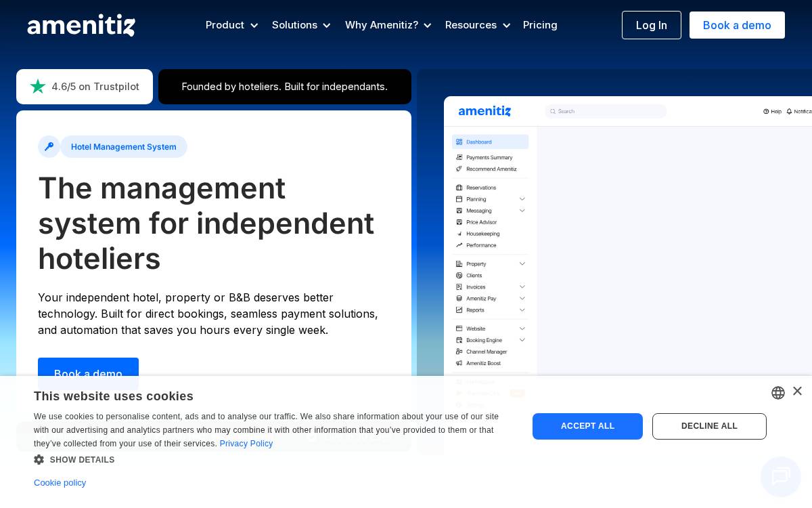Open the Privacy Policy link
The width and height of the screenshot is (812, 508).
[x=246, y=444]
